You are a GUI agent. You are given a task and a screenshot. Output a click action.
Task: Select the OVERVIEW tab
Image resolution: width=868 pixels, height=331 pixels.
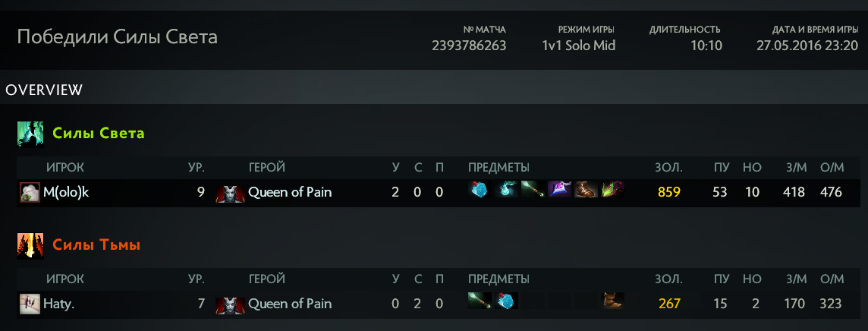pyautogui.click(x=44, y=90)
